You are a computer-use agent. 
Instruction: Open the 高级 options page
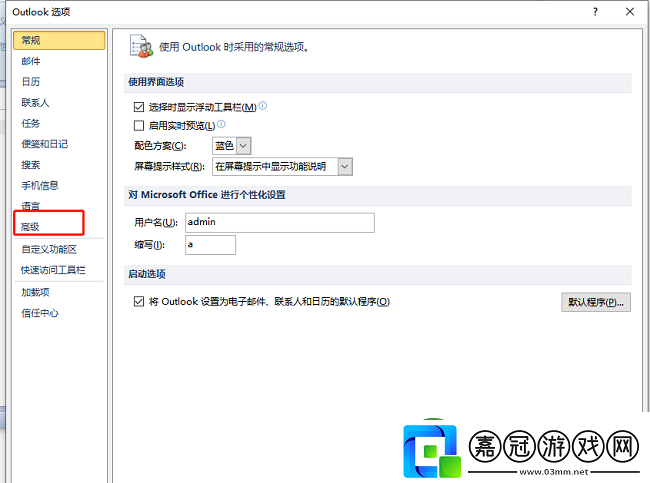coord(30,226)
